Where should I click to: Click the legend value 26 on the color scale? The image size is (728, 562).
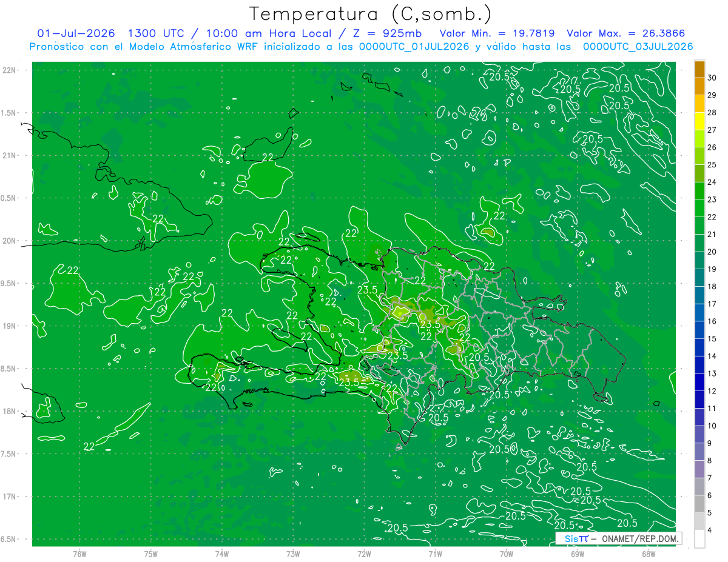(712, 147)
